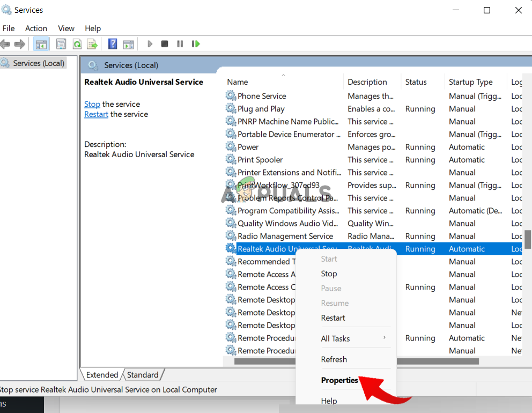Sort by the Status column header
The width and height of the screenshot is (532, 413).
click(423, 82)
